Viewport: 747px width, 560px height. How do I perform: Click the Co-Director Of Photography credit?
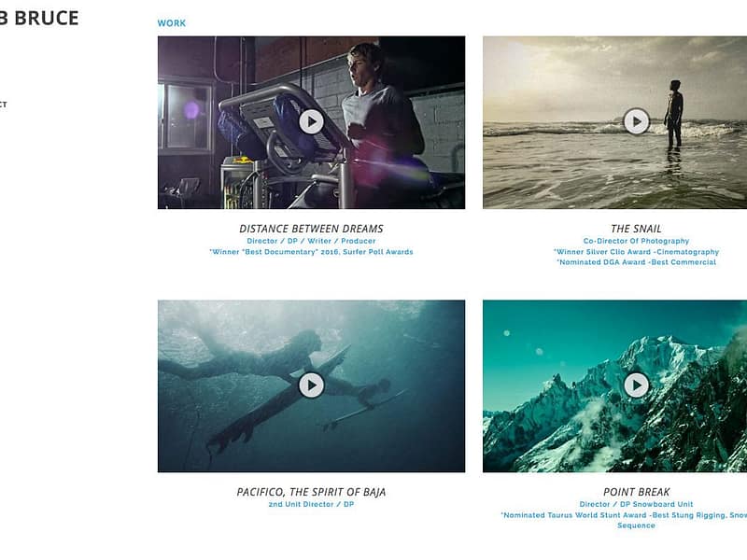click(x=636, y=241)
